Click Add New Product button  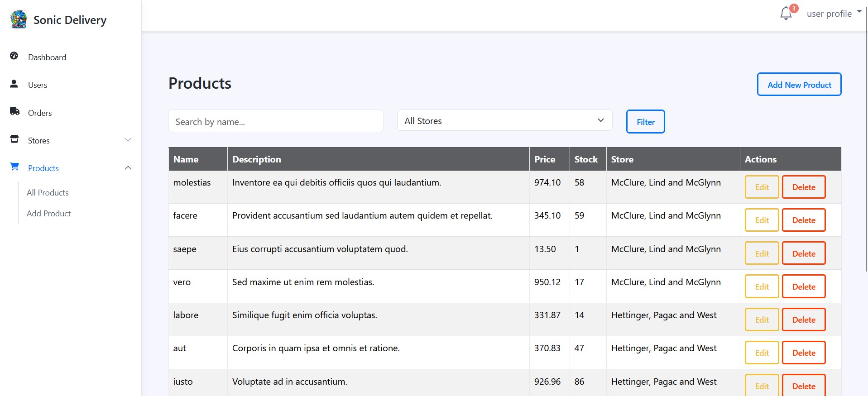tap(799, 84)
